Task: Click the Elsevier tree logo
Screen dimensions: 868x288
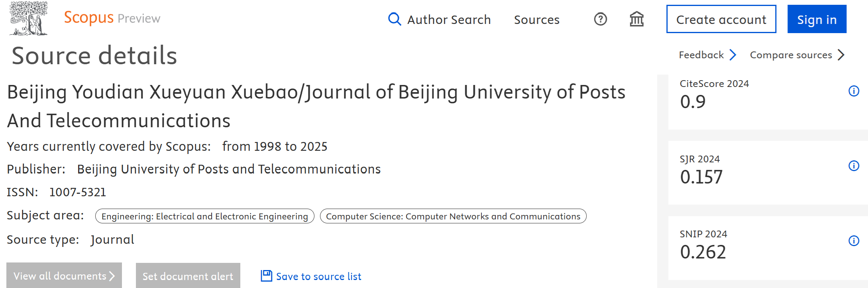Action: (29, 18)
